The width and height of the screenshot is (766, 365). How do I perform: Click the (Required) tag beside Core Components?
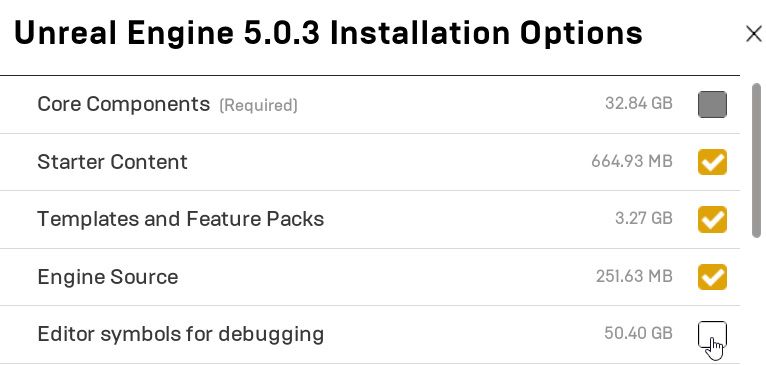coord(258,106)
